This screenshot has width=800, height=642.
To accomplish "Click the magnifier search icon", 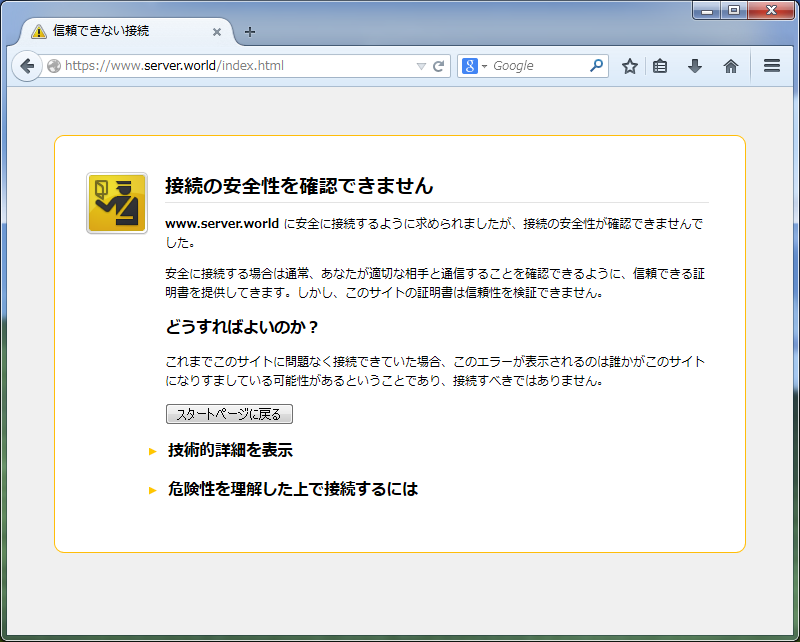I will pyautogui.click(x=596, y=65).
